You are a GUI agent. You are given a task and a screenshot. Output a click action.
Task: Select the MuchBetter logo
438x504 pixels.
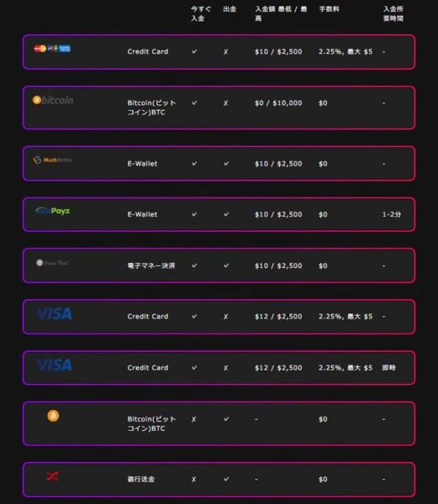53,160
